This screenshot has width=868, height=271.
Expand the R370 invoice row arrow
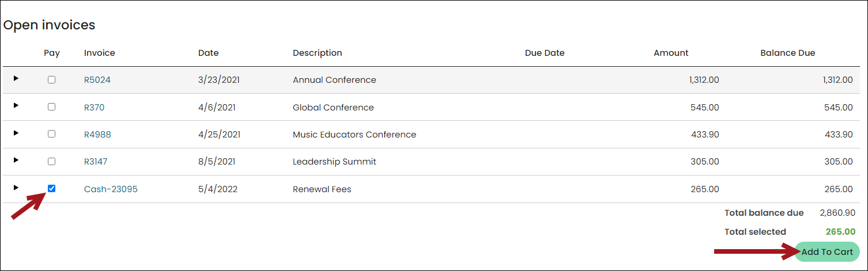point(16,105)
